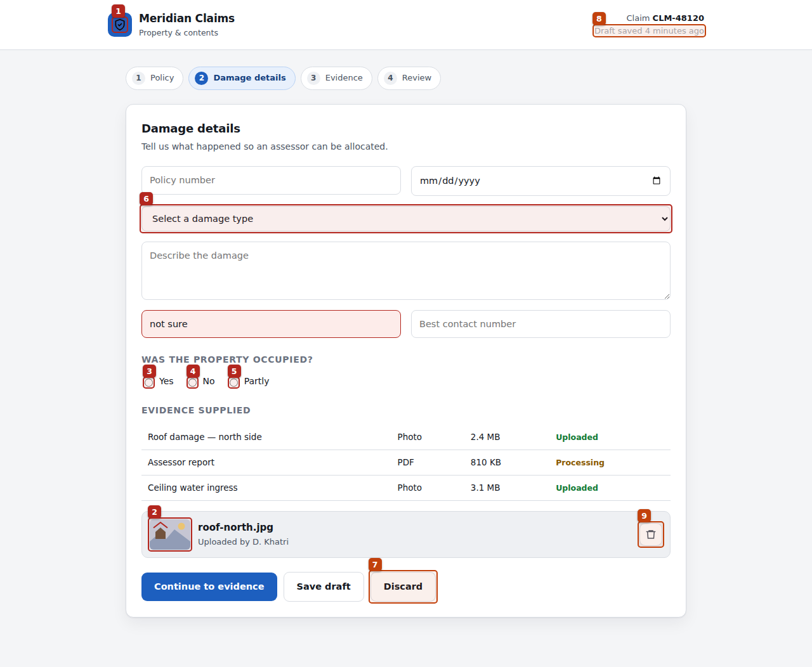Open the Damage details step

tap(242, 78)
